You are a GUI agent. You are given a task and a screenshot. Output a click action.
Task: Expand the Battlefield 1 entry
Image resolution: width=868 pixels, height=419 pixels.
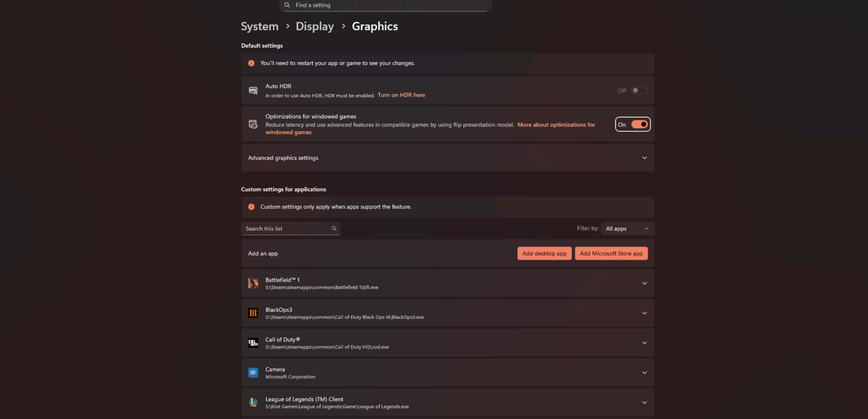click(644, 283)
